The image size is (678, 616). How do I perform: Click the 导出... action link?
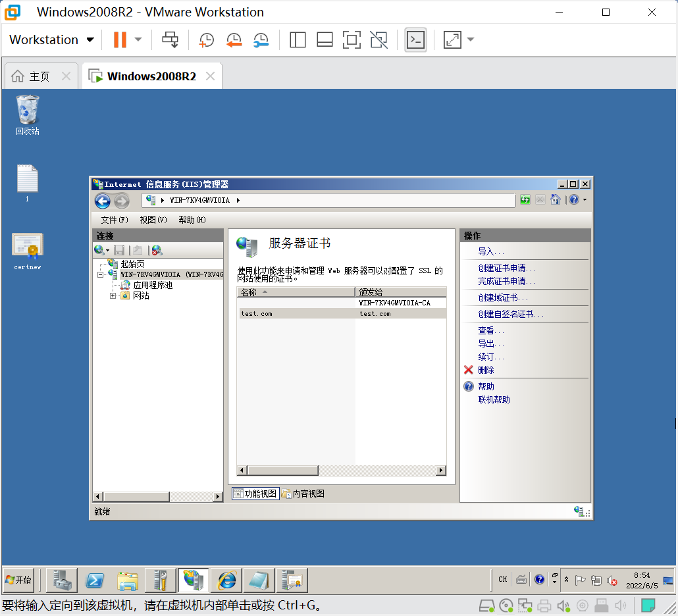[491, 344]
